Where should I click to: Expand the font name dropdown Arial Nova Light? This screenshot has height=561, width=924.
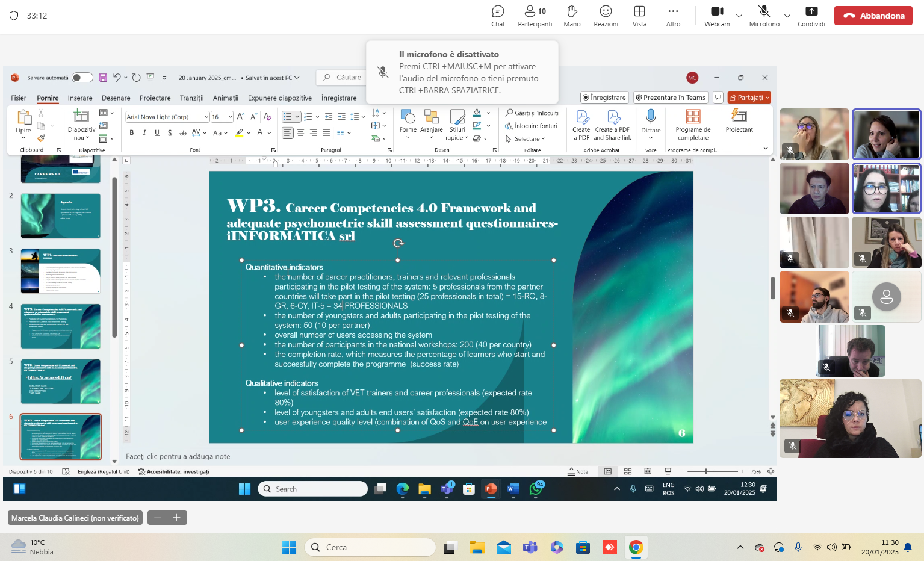pos(206,117)
